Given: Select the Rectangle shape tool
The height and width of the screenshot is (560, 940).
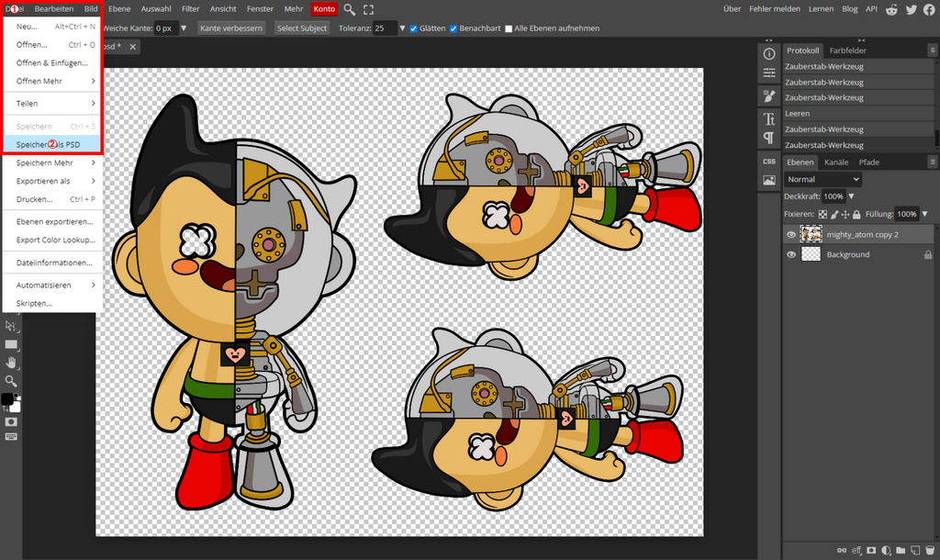Looking at the screenshot, I should coord(11,344).
